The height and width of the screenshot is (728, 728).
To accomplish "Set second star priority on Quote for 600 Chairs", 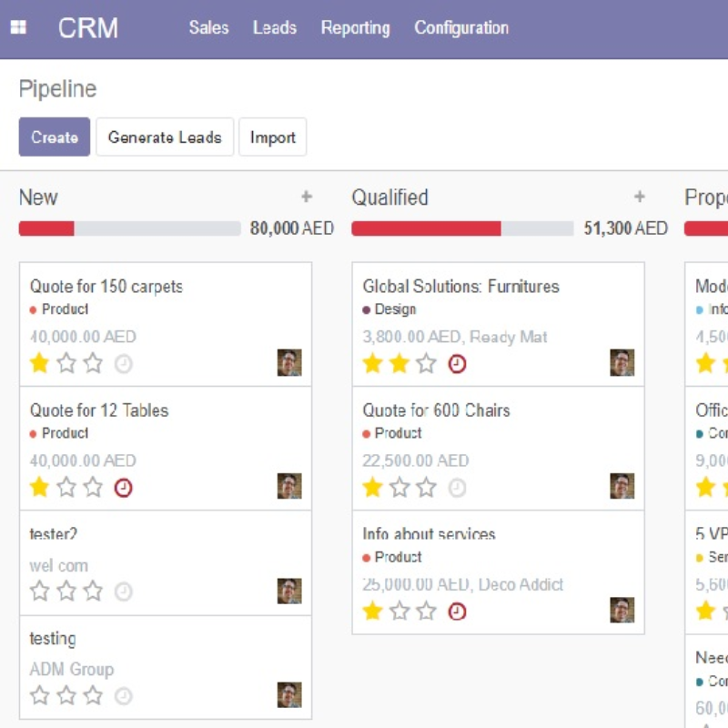I will pyautogui.click(x=399, y=488).
